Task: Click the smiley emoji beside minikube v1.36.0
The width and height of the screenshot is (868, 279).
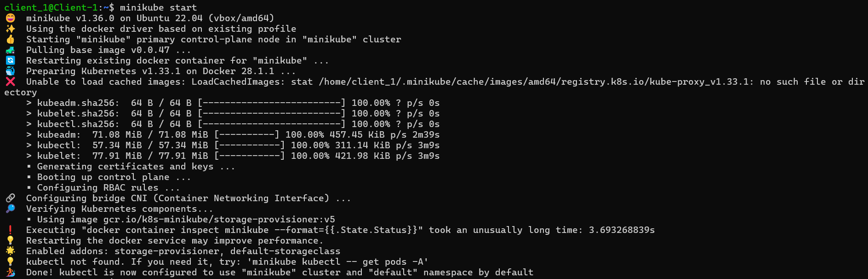Action: click(x=10, y=18)
